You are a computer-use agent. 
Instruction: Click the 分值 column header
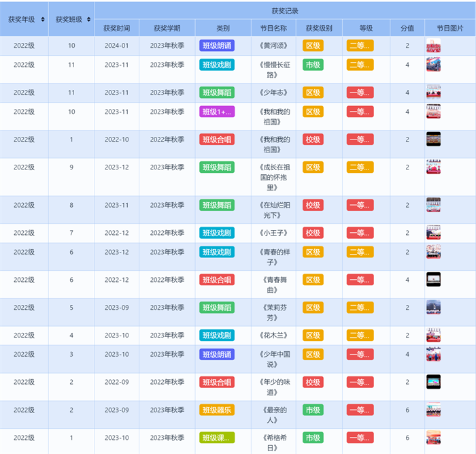coord(407,29)
